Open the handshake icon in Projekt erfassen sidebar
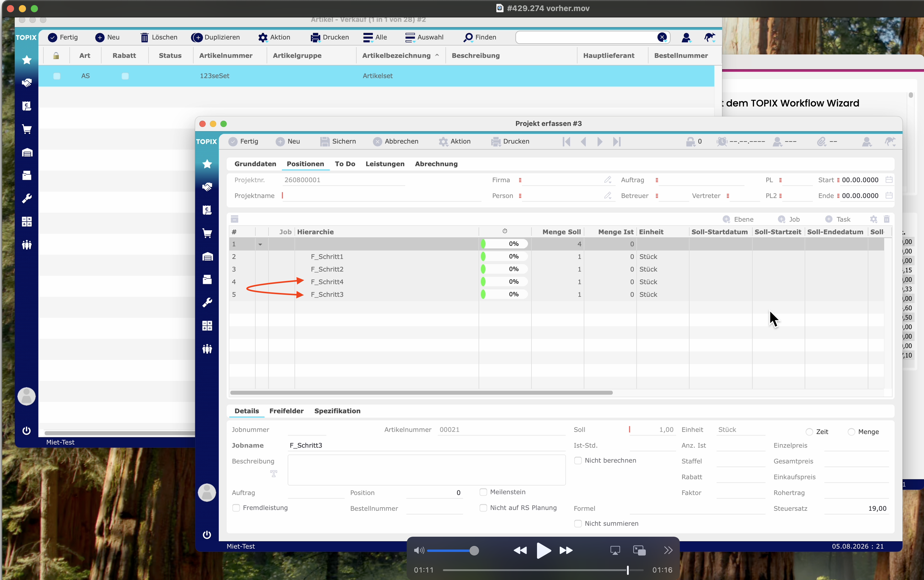Screen dimensions: 924x580 coord(207,187)
